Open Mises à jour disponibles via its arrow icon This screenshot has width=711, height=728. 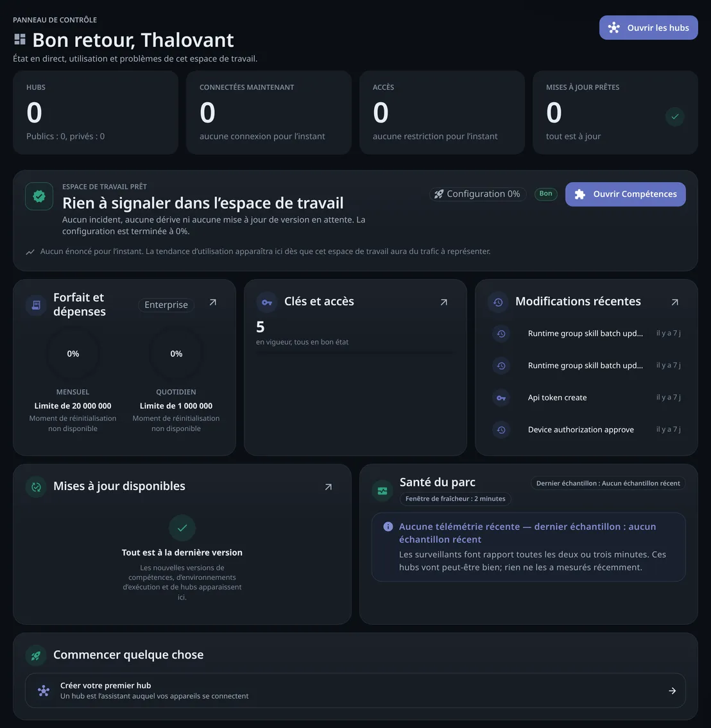[329, 487]
